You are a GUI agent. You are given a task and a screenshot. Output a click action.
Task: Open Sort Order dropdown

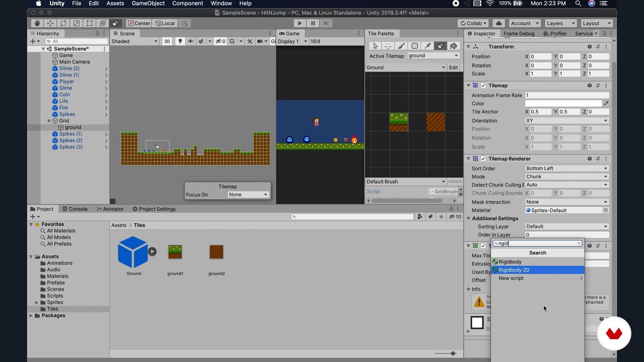click(x=567, y=168)
